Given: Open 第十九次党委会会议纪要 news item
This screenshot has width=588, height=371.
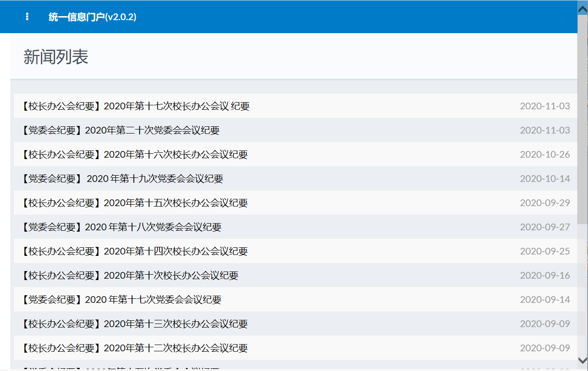Looking at the screenshot, I should click(122, 179).
